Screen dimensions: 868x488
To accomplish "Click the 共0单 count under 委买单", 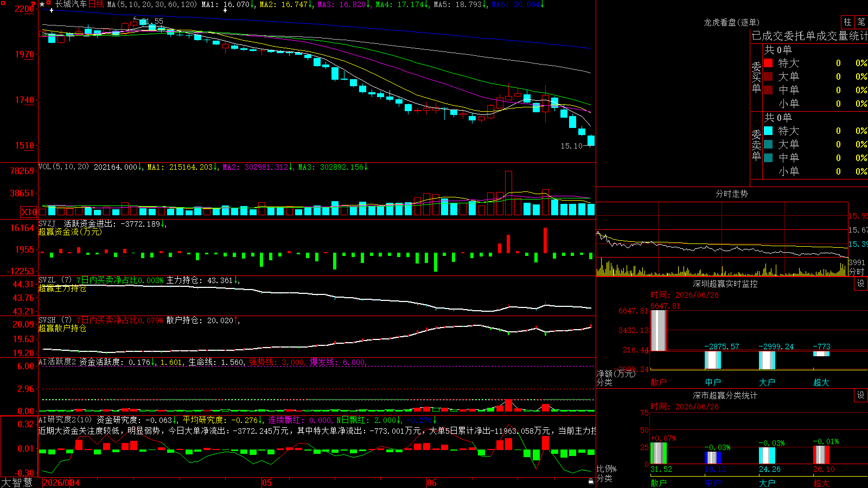I will click(778, 49).
